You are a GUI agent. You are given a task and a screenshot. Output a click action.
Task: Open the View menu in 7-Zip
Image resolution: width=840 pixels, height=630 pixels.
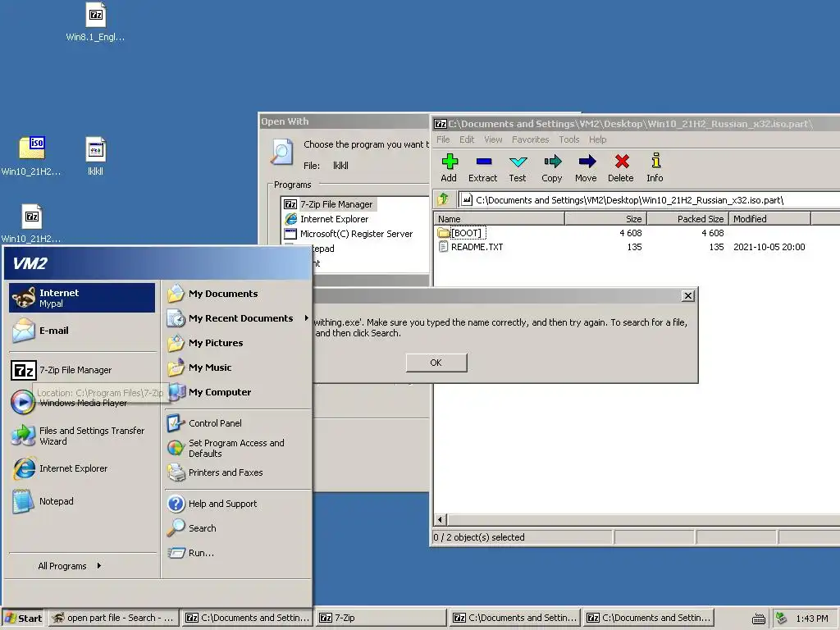click(x=493, y=139)
